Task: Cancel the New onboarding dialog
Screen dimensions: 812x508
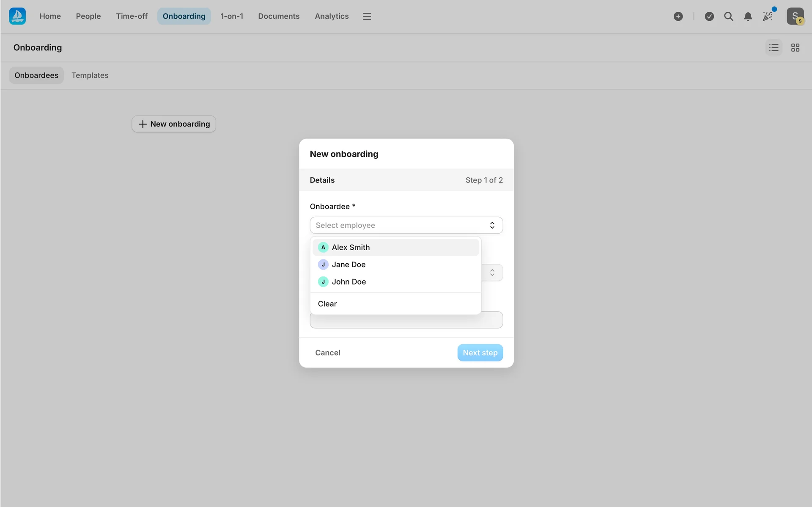Action: click(327, 353)
